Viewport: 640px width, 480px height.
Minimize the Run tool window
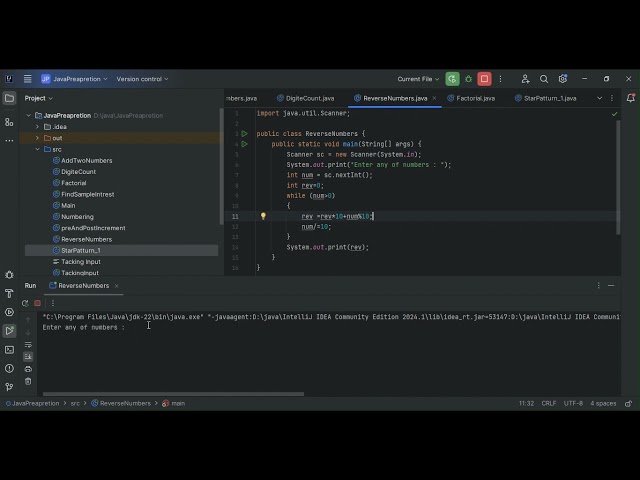[x=611, y=286]
